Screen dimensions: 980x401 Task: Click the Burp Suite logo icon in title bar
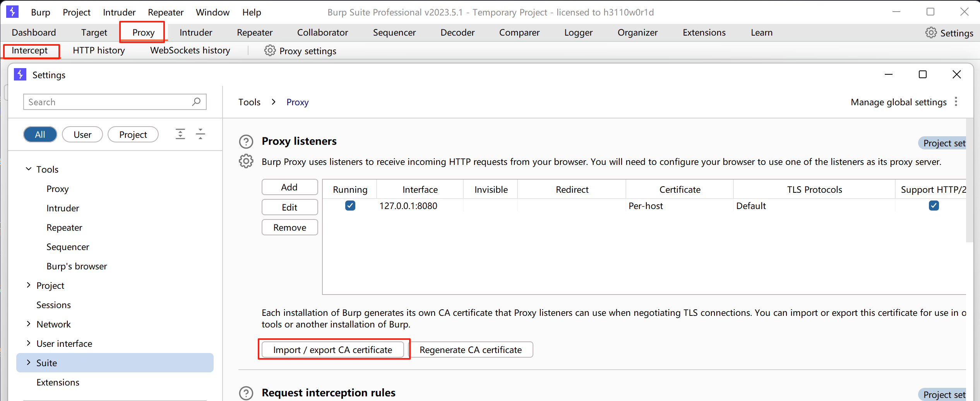[x=12, y=12]
